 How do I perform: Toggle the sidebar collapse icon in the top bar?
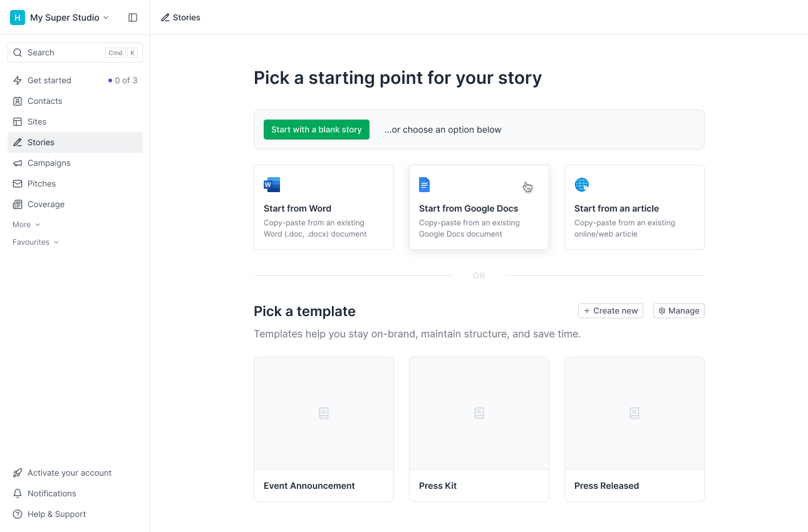tap(133, 18)
